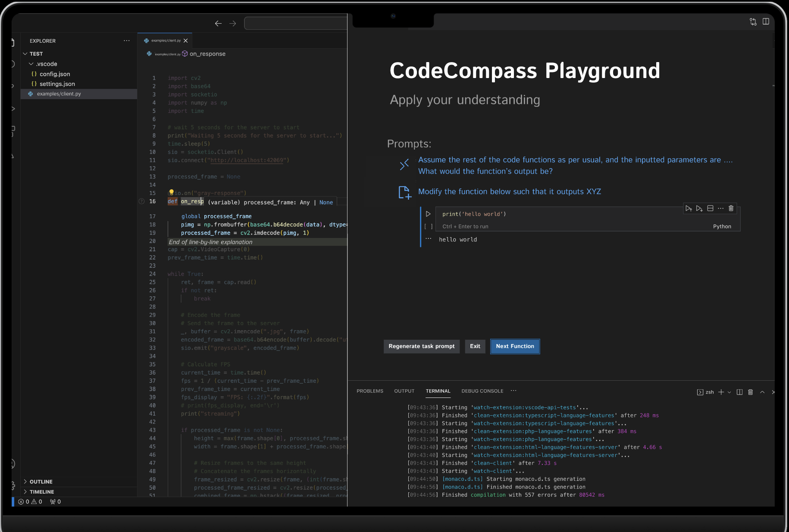
Task: Go back using the left arrow
Action: click(218, 23)
